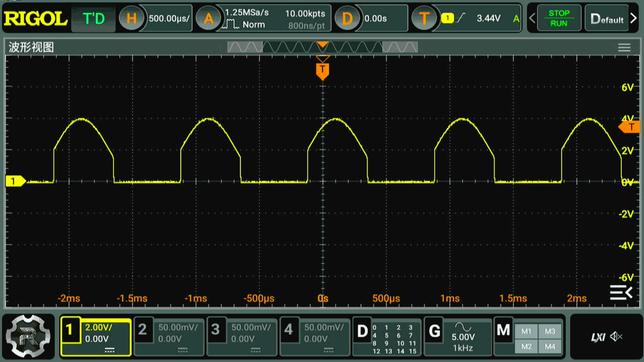The height and width of the screenshot is (362, 644).
Task: Select math channel M3
Action: click(x=550, y=331)
